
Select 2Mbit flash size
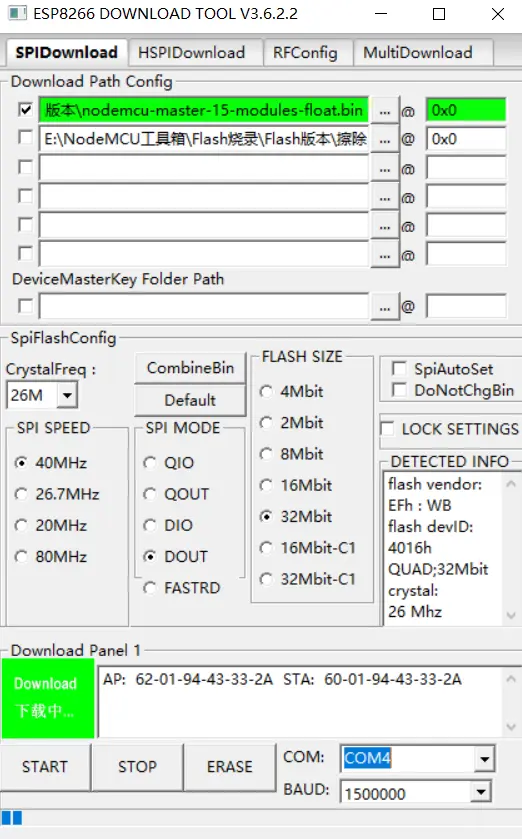(266, 423)
